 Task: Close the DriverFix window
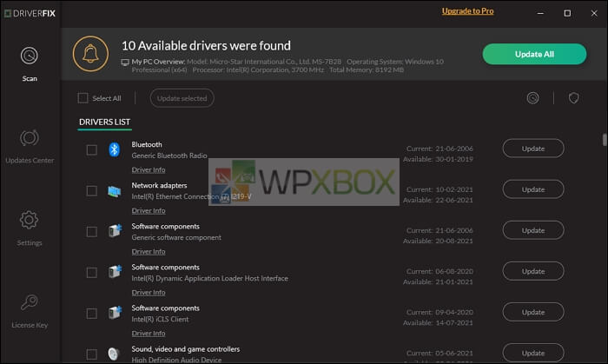coord(593,13)
